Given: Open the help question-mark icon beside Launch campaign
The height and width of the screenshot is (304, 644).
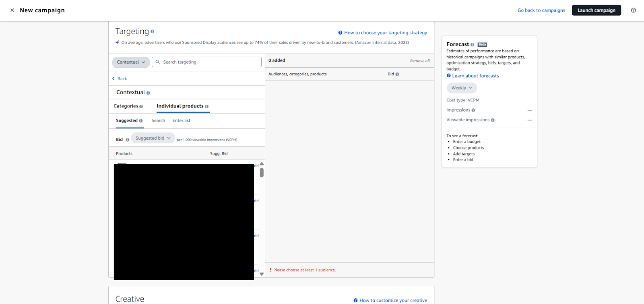Looking at the screenshot, I should [x=634, y=10].
